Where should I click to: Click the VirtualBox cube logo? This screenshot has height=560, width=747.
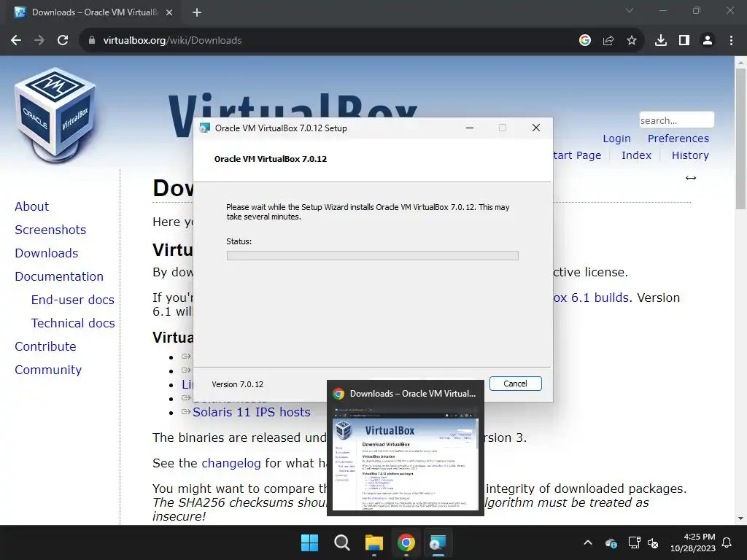coord(55,114)
